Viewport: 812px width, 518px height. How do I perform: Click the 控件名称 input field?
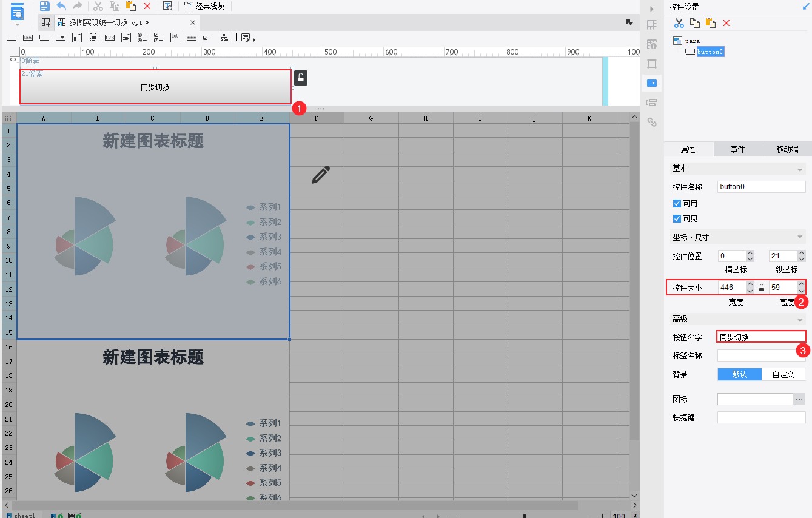click(x=762, y=187)
